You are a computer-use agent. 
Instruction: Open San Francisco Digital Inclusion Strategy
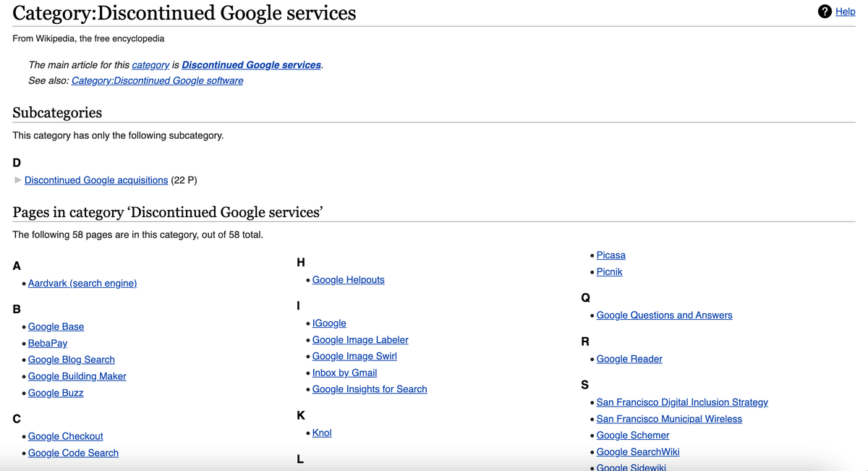[x=682, y=402]
